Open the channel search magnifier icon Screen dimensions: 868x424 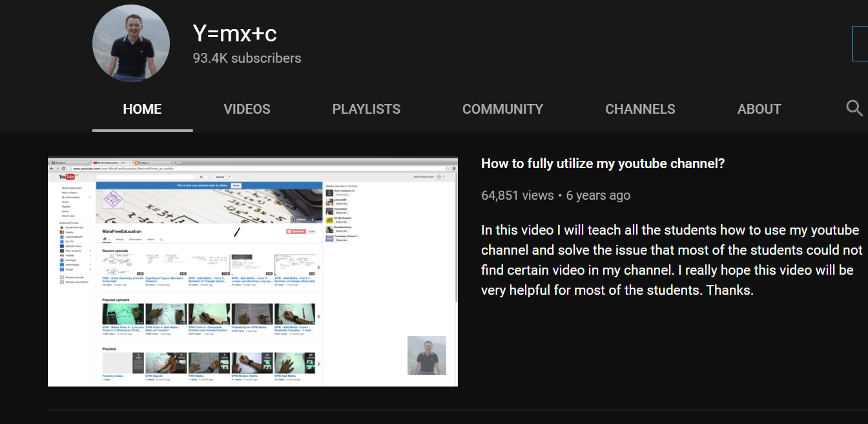pyautogui.click(x=854, y=109)
